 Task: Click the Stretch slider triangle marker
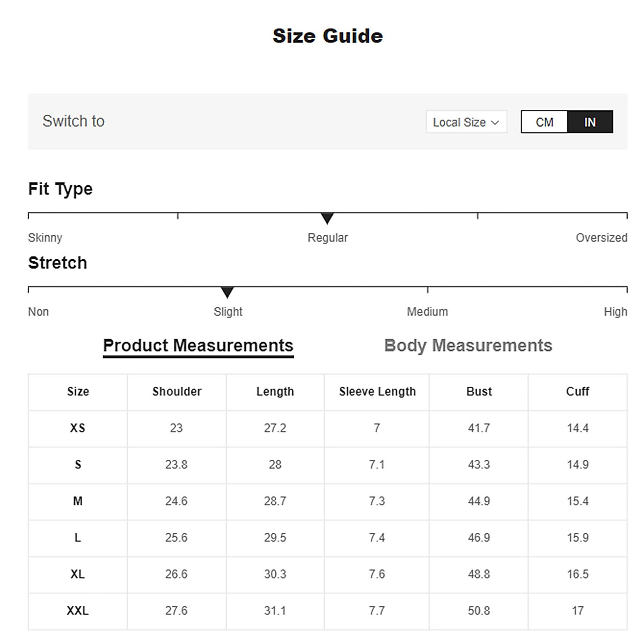point(227,292)
